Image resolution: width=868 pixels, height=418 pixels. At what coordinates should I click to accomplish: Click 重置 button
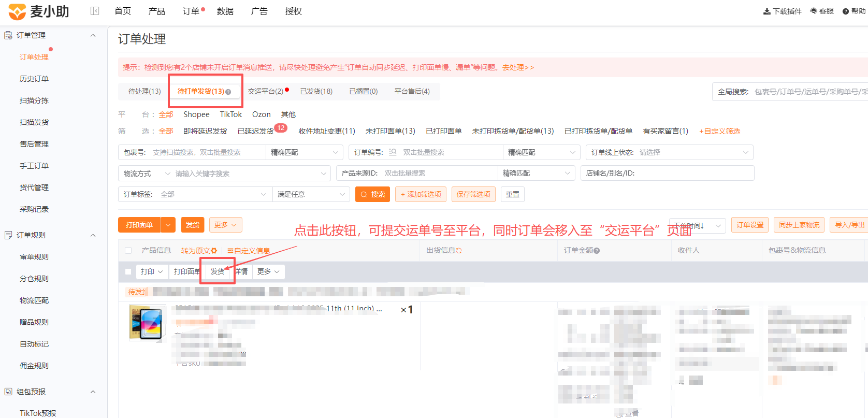[x=513, y=194]
